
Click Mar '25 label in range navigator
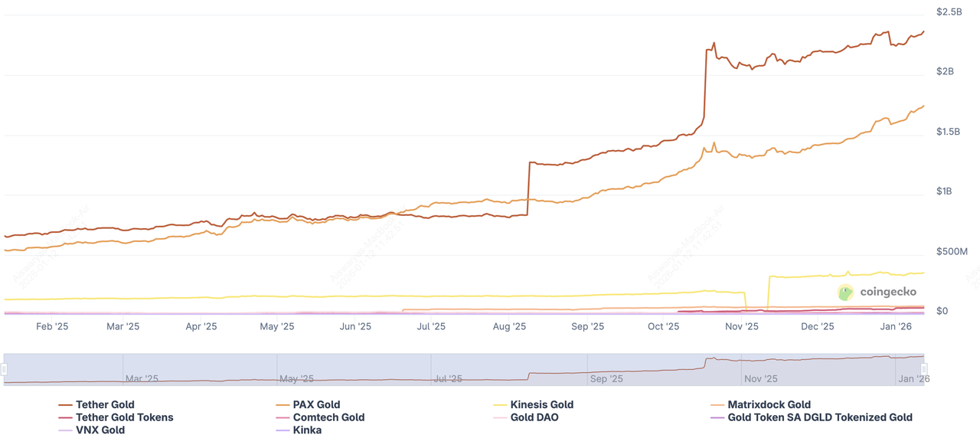tap(142, 379)
